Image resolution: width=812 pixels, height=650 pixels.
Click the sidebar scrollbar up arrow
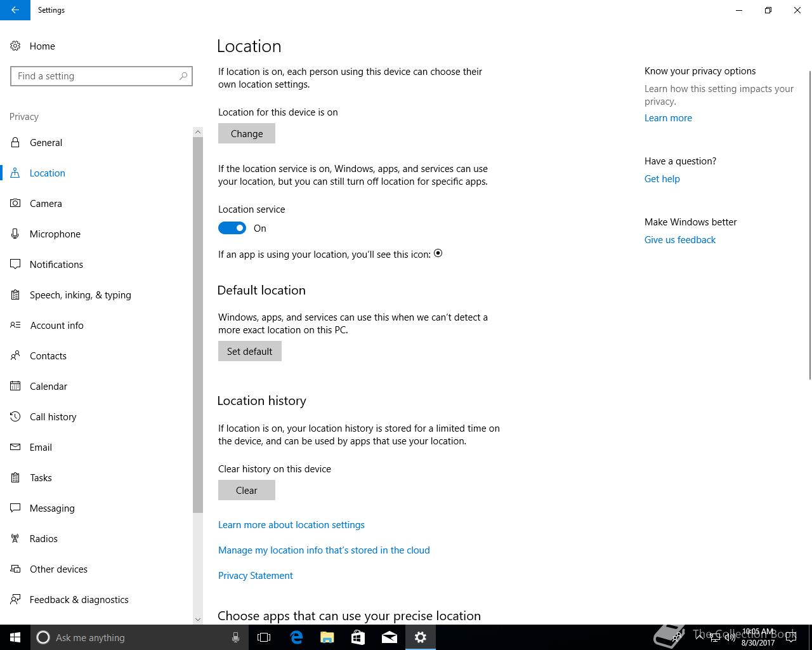point(198,132)
